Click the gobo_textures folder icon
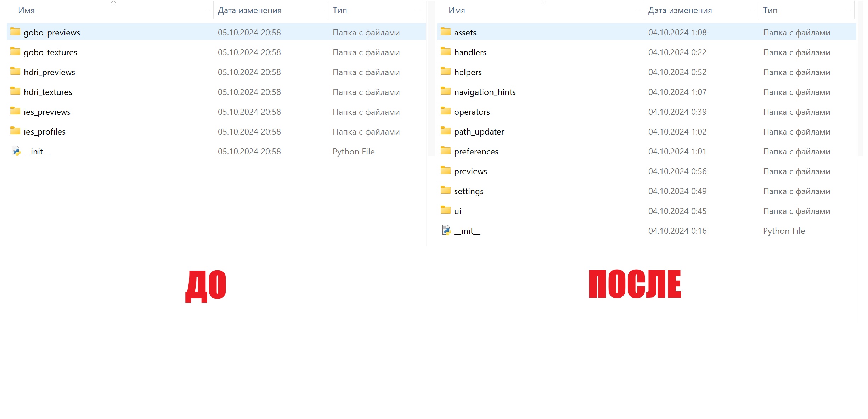The image size is (868, 419). (x=15, y=52)
